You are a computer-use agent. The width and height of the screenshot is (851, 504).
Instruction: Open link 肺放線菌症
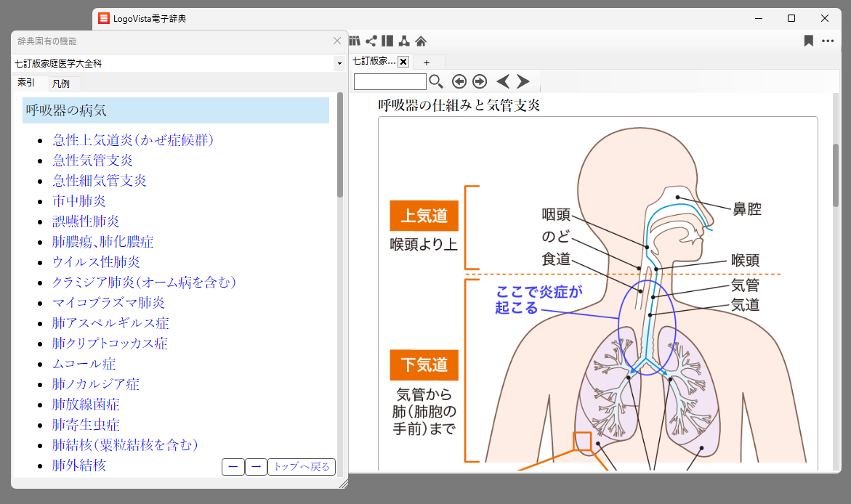click(86, 405)
